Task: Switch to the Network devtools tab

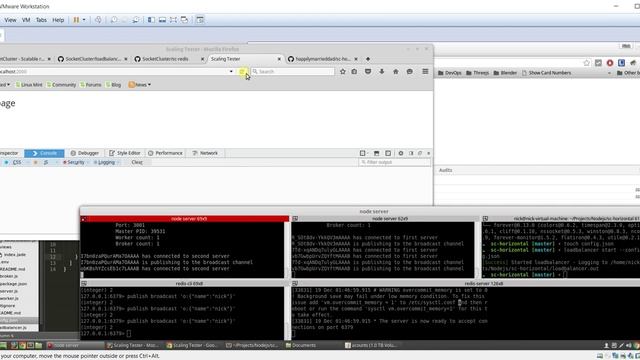Action: (205, 153)
